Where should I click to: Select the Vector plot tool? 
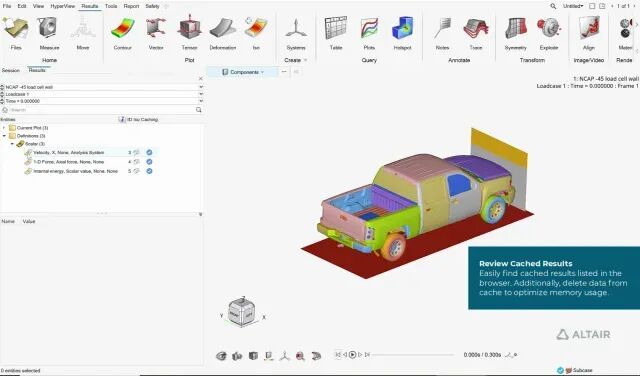click(156, 28)
